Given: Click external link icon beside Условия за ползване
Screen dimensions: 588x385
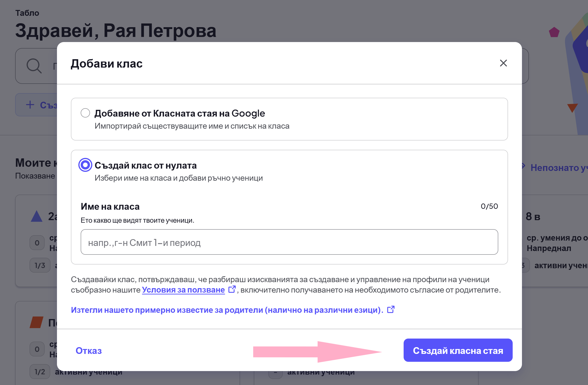Looking at the screenshot, I should point(232,289).
